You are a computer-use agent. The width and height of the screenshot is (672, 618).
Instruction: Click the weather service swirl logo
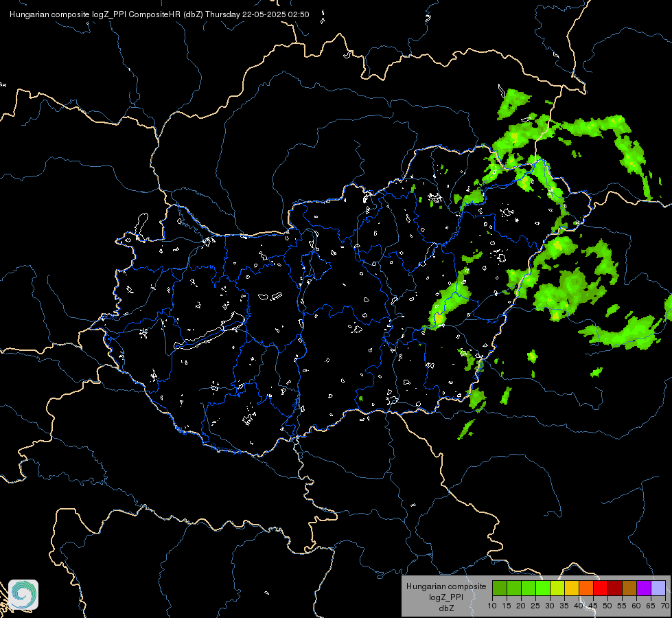point(23,595)
